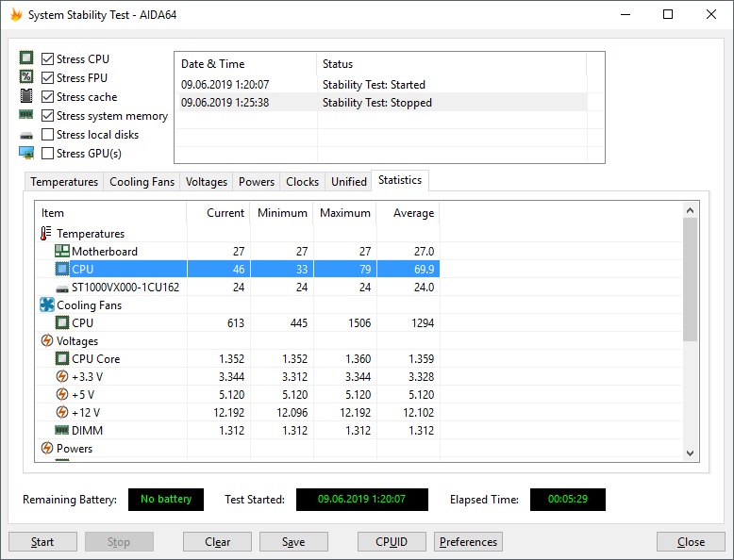Image resolution: width=734 pixels, height=560 pixels.
Task: Enable Stress local disks checkbox
Action: pos(47,134)
